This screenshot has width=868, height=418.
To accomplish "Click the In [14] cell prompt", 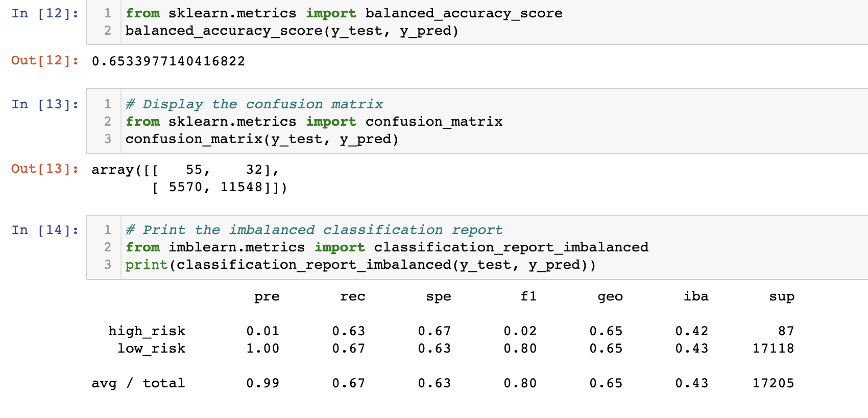I will (45, 230).
